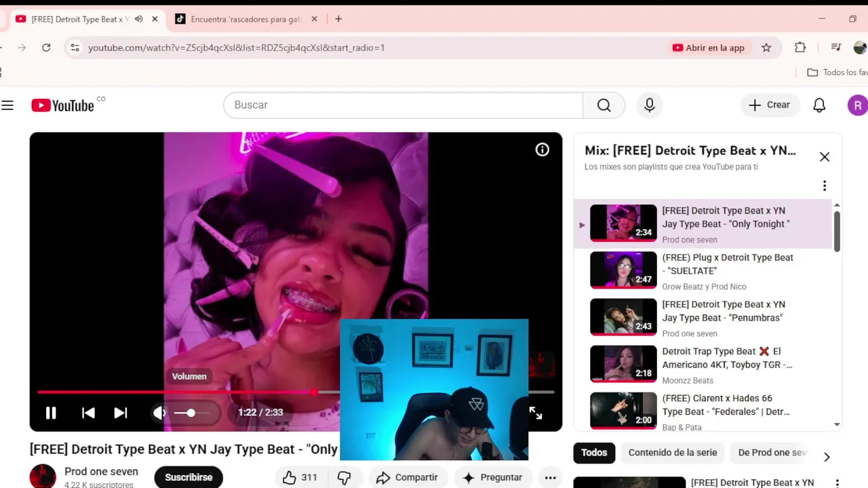868x488 pixels.
Task: Play "Only Tonight" from the playlist
Action: click(x=703, y=224)
